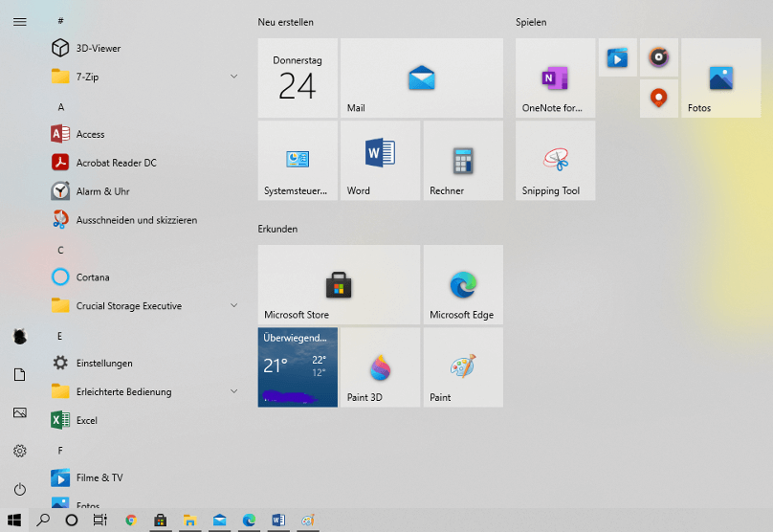Click the 'Spielen' group header
The image size is (773, 532).
point(531,22)
